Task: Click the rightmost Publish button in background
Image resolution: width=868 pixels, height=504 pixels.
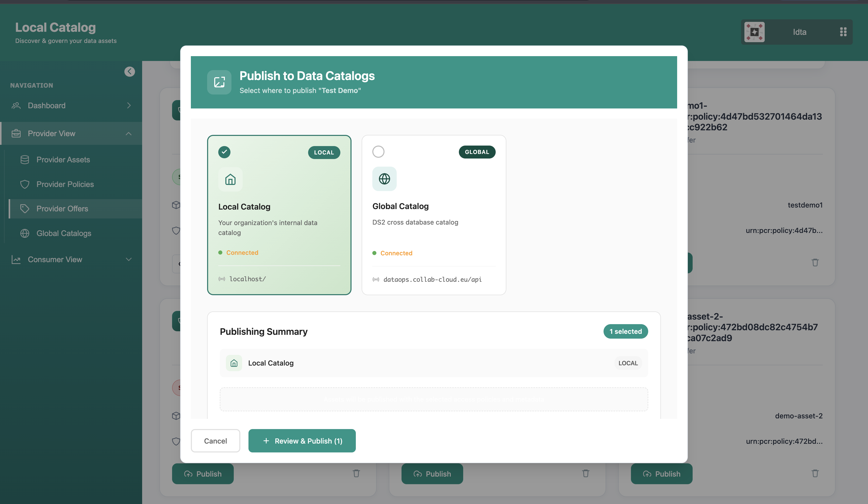Action: 661,474
